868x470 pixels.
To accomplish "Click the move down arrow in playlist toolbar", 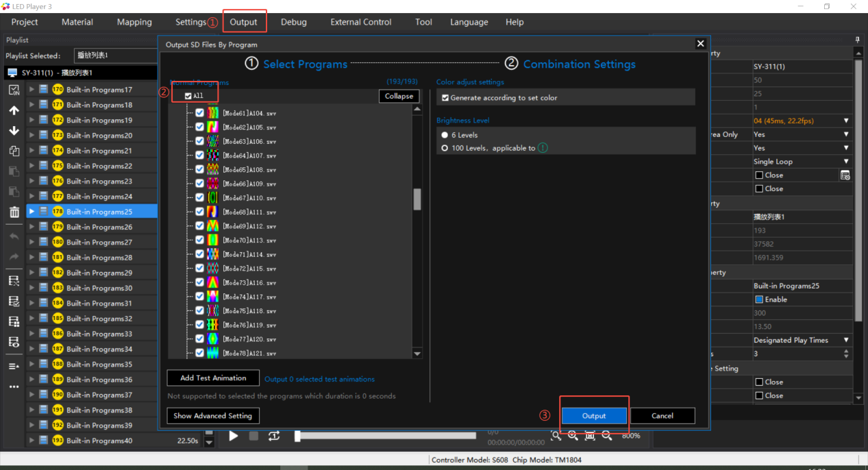I will 14,131.
